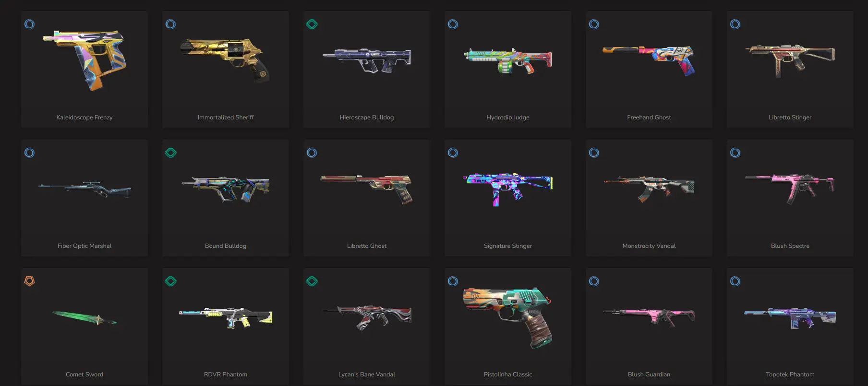Click the tier icon on Libretto Stinger card
Screen dimensions: 868x386
[x=735, y=24]
